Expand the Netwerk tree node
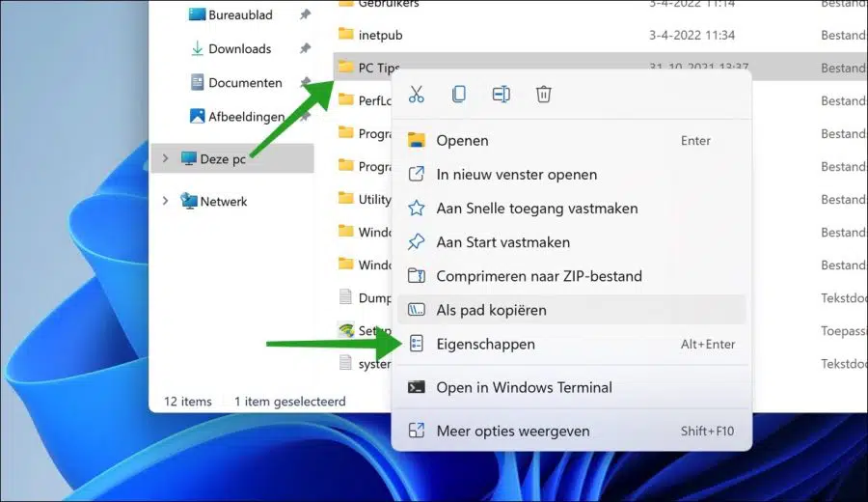 click(165, 201)
